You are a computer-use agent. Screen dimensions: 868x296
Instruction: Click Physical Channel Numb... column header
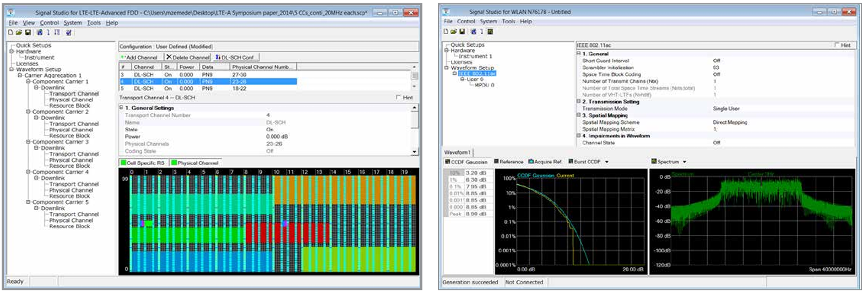(263, 67)
